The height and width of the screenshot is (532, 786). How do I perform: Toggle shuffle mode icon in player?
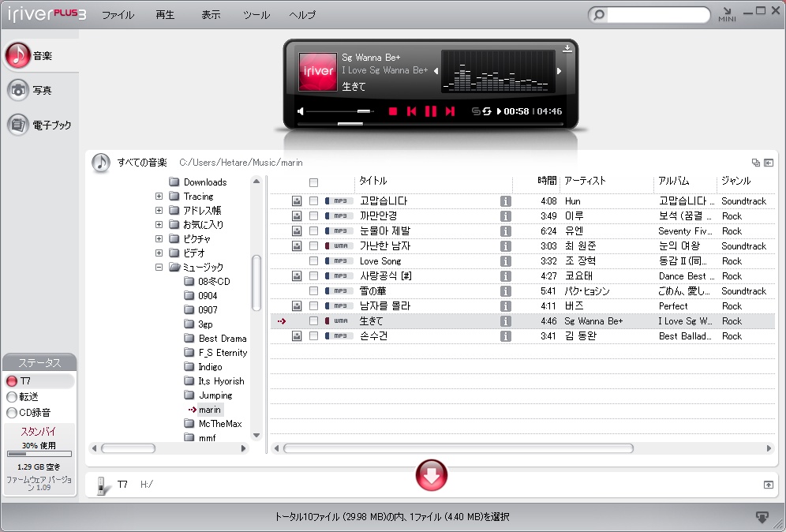(476, 111)
